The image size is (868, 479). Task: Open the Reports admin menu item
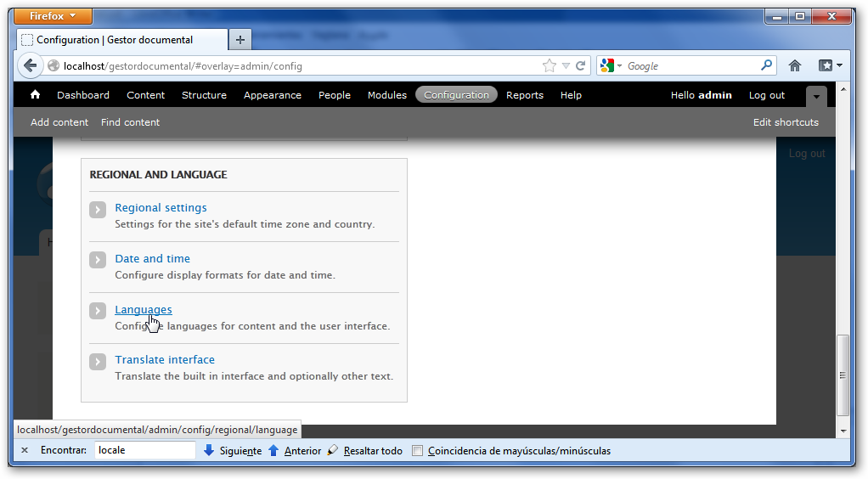[x=524, y=95]
